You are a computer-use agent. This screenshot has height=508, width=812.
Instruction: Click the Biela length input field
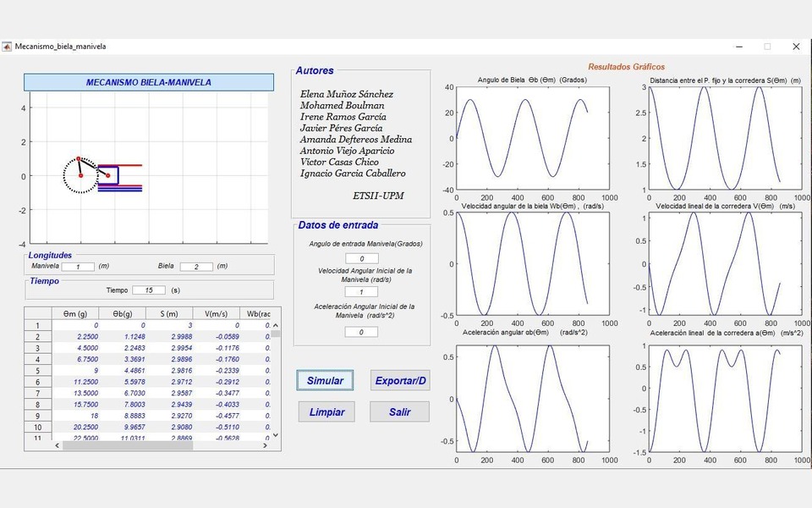tap(196, 267)
